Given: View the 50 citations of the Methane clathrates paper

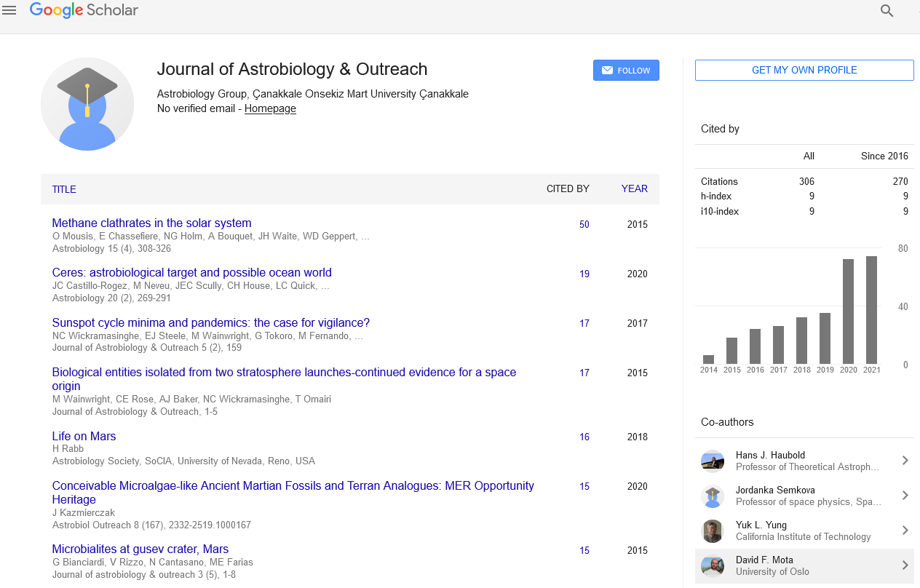Looking at the screenshot, I should 584,224.
